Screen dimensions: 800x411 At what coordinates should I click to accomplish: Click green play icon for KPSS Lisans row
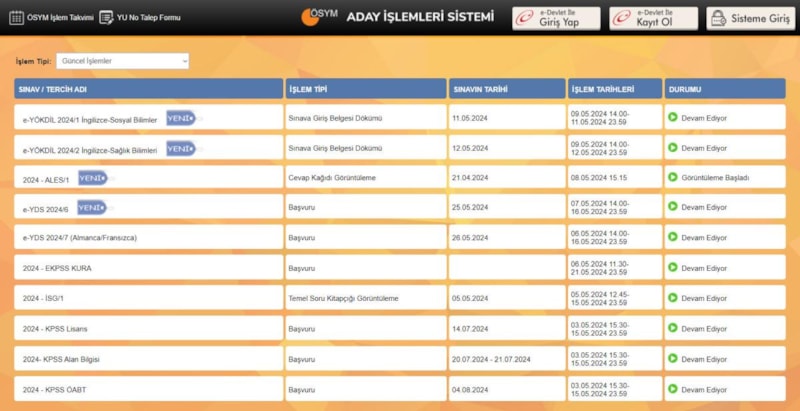click(x=673, y=328)
